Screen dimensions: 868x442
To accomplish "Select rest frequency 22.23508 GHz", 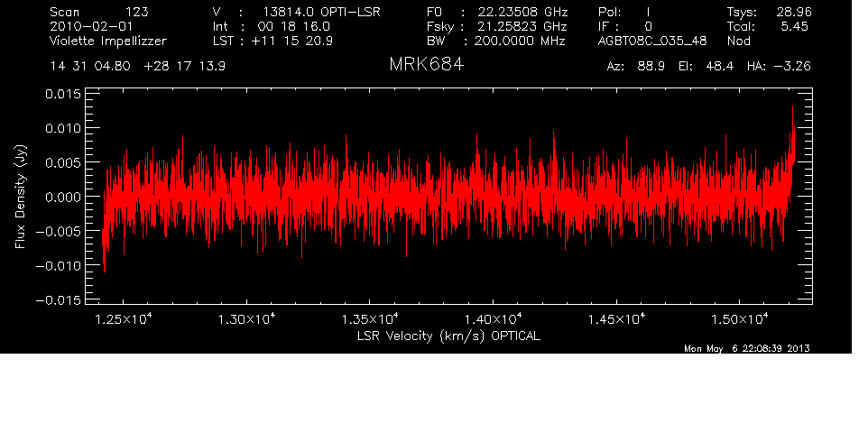I will pyautogui.click(x=523, y=12).
